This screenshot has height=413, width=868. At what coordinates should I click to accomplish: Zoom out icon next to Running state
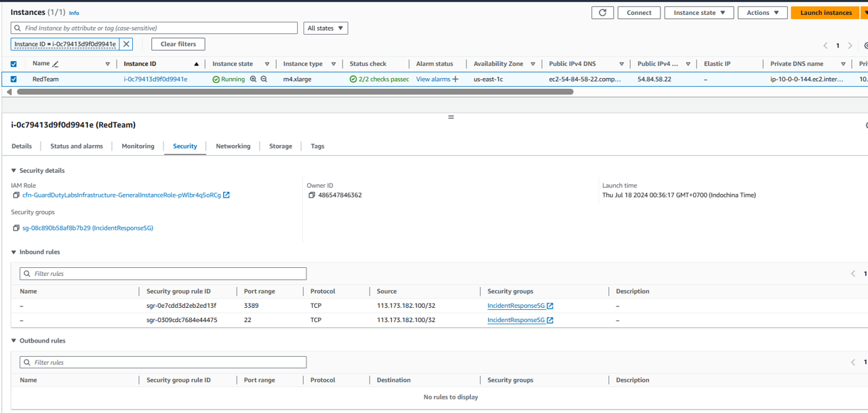264,79
